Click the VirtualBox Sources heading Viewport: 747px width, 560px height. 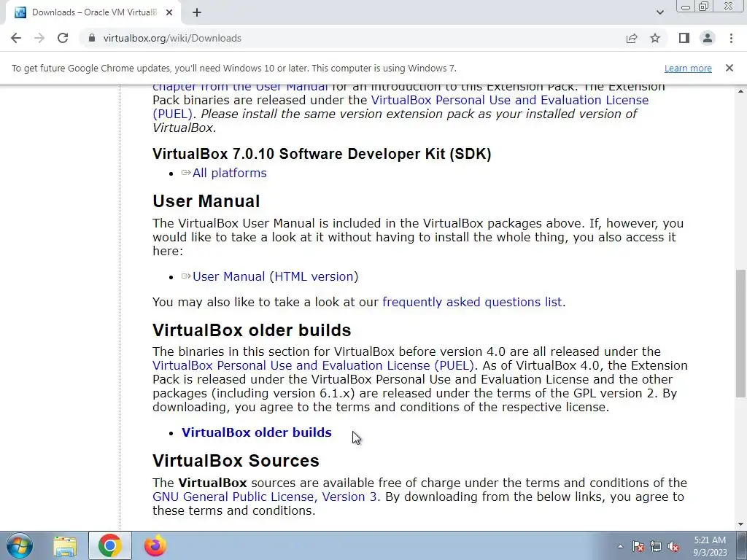(236, 461)
